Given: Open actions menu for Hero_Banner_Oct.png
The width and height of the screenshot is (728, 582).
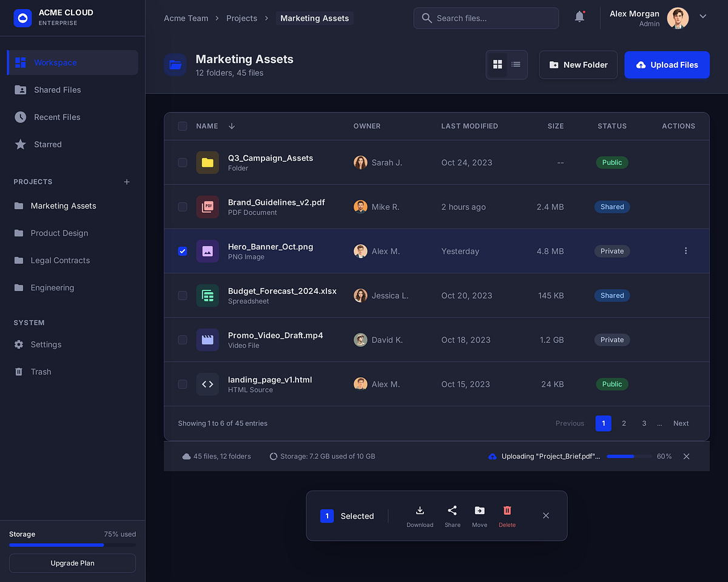Looking at the screenshot, I should (686, 250).
